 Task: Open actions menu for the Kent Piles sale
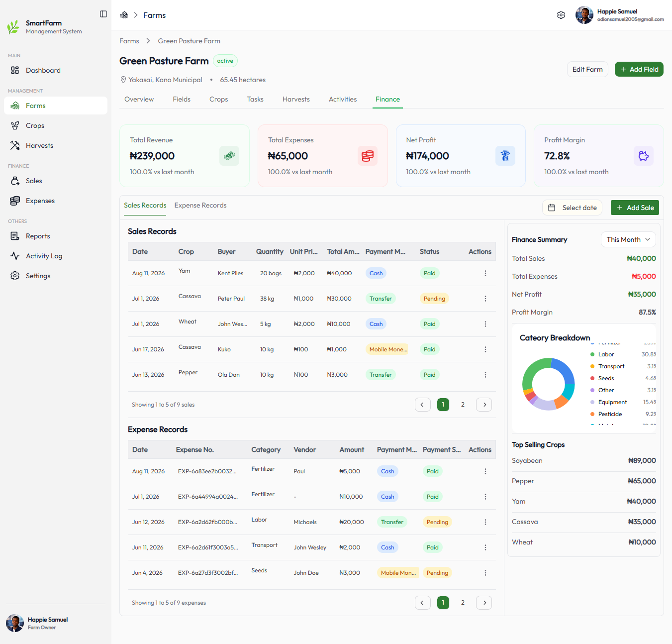point(485,273)
